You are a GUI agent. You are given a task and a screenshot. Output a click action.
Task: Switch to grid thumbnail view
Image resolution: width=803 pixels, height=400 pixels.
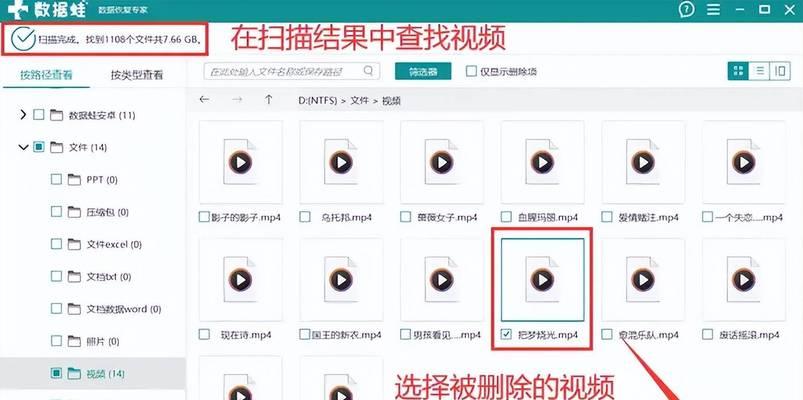[738, 71]
